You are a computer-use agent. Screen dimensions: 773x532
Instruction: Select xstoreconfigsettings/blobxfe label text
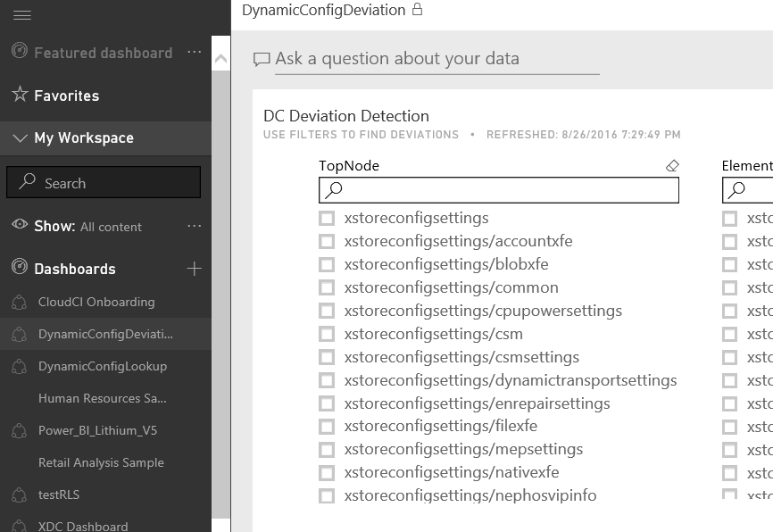[446, 264]
